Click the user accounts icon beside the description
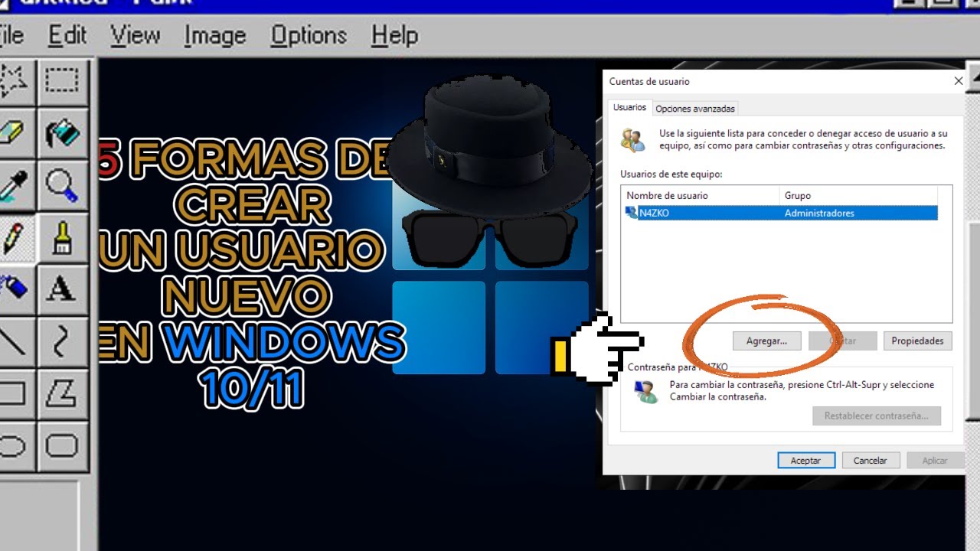 pos(633,139)
